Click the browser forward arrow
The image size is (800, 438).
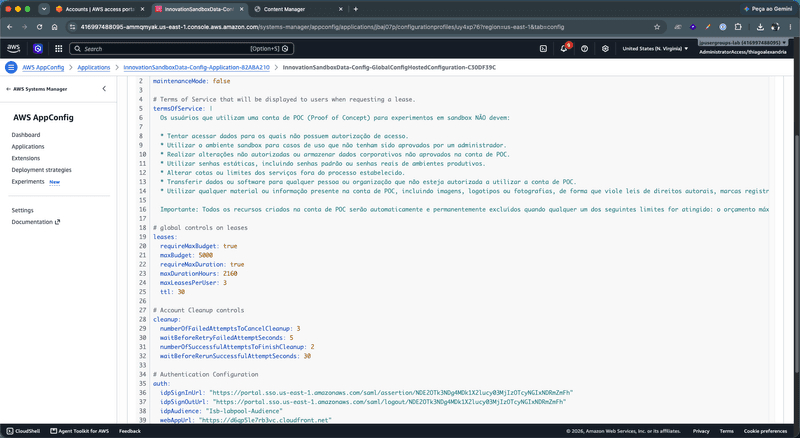(x=24, y=27)
